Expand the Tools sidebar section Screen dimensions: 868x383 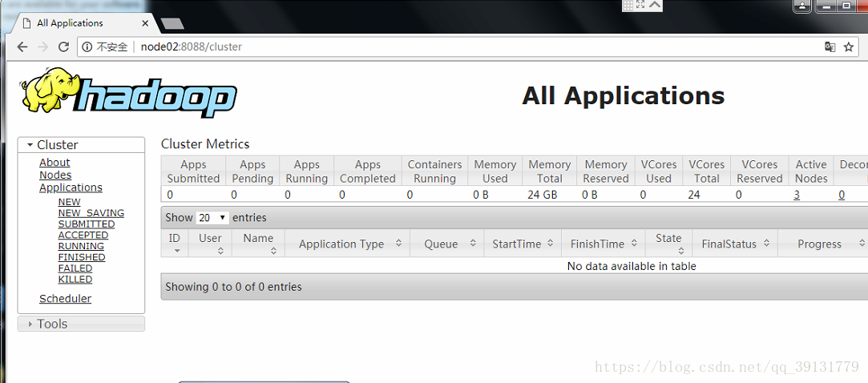pos(82,324)
